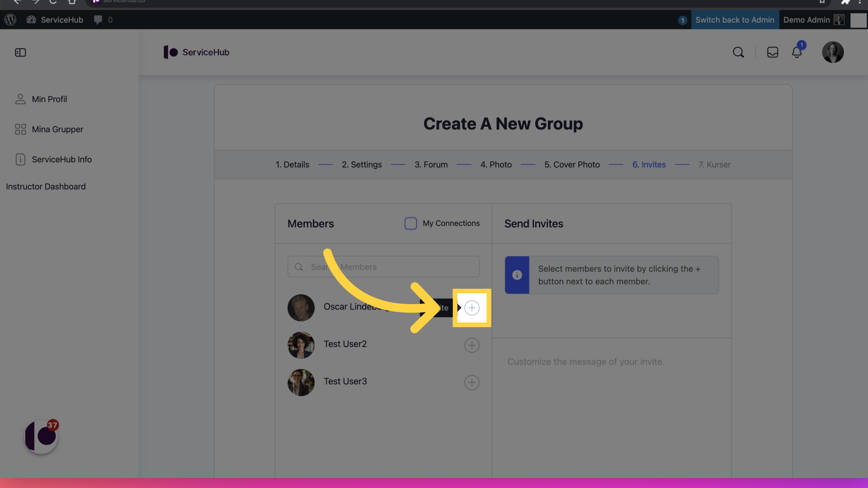Open the messages panel icon
The height and width of the screenshot is (488, 868).
pyautogui.click(x=773, y=52)
